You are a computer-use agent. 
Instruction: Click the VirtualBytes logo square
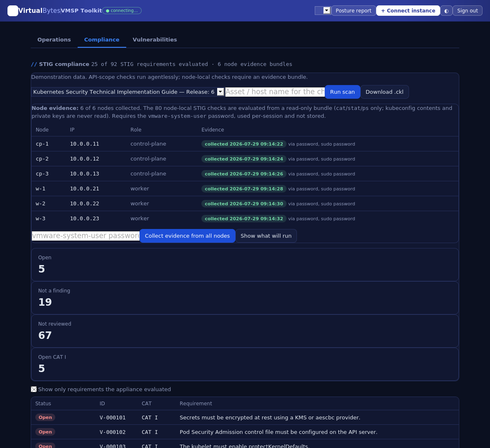click(x=12, y=11)
